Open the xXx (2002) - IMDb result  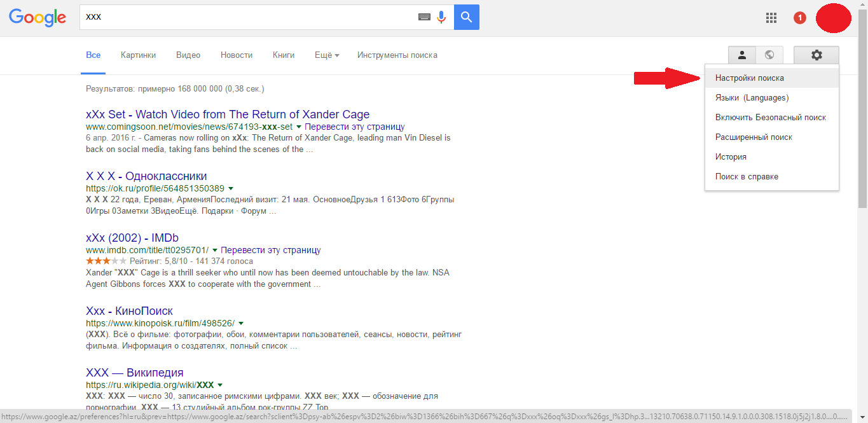(132, 238)
